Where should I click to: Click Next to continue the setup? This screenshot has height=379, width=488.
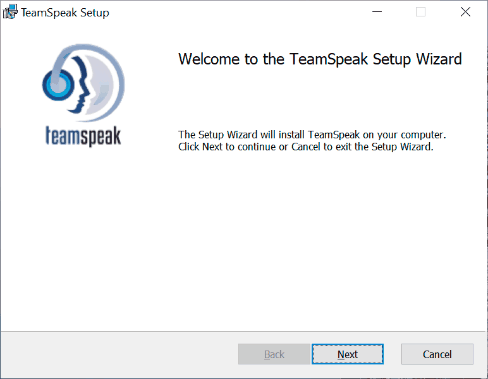pos(348,354)
